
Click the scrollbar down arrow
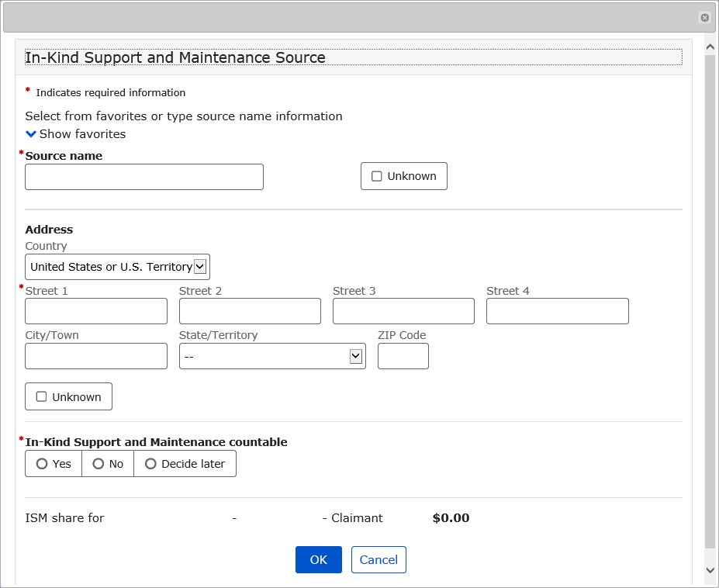(710, 569)
